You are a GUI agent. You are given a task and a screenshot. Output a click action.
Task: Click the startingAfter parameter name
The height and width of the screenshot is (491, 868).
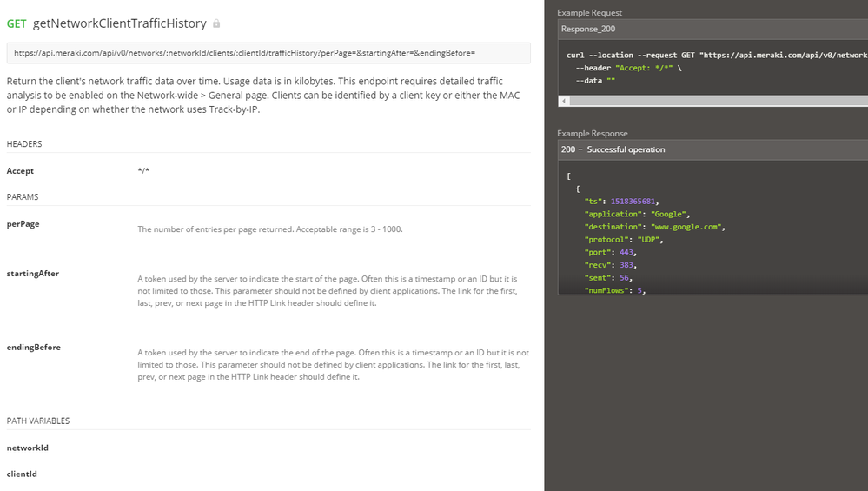(33, 274)
